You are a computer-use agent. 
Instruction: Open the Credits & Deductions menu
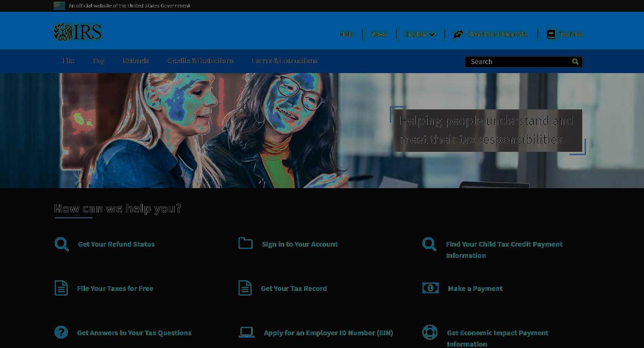tap(200, 61)
